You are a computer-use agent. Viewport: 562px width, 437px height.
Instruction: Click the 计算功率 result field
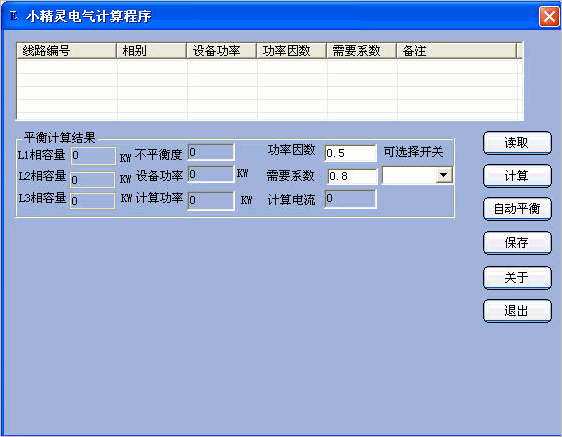tap(211, 200)
